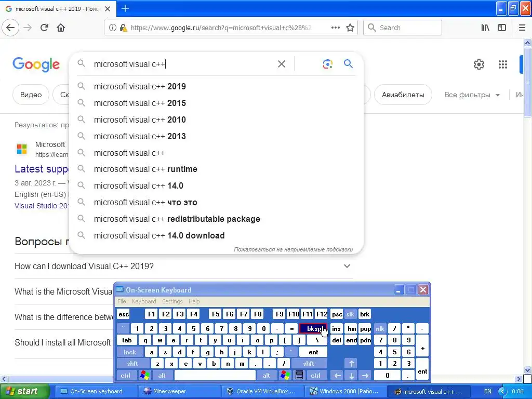This screenshot has height=399, width=532.
Task: Go back with the browser back arrow
Action: coord(10,28)
